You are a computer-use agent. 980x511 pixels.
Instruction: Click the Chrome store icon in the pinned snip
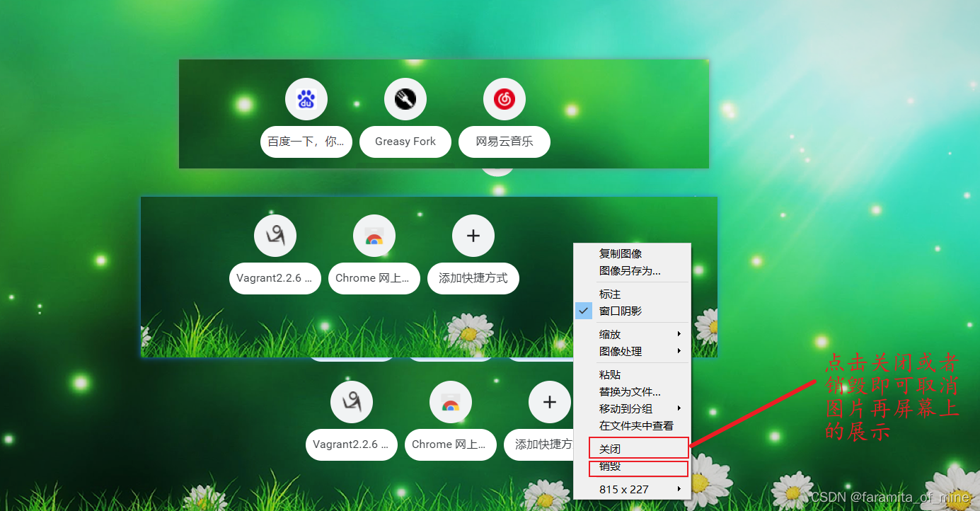[374, 236]
